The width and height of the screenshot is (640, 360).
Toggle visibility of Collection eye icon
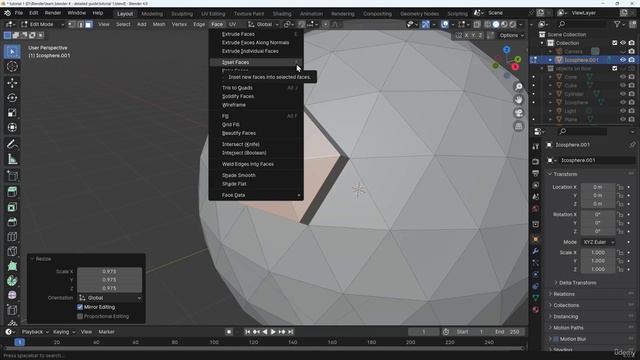[x=623, y=43]
